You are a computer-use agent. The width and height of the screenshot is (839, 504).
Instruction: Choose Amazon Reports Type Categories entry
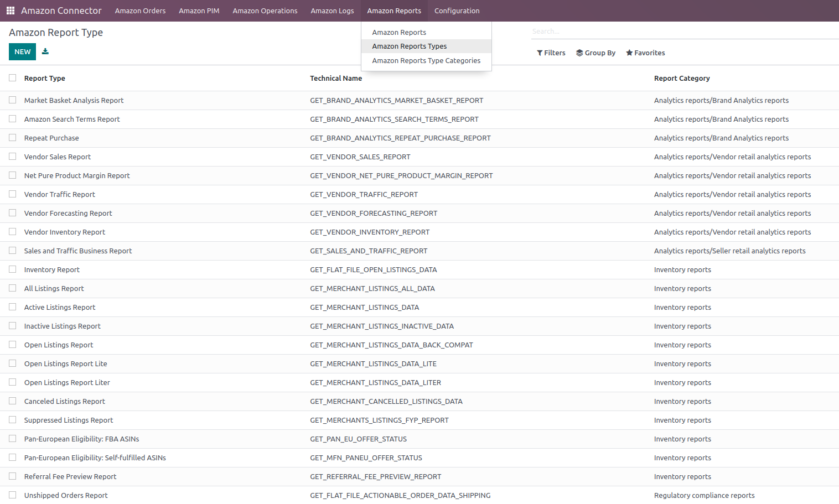tap(426, 61)
